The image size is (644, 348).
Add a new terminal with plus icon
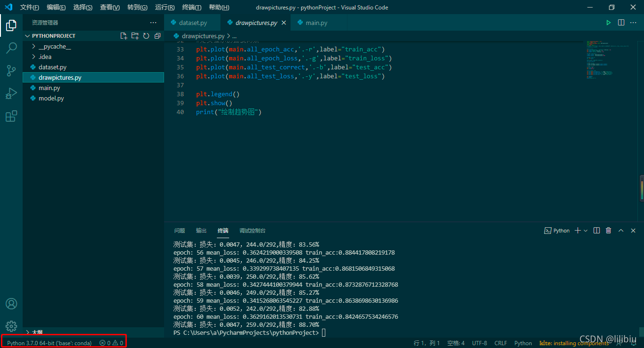[x=578, y=231]
